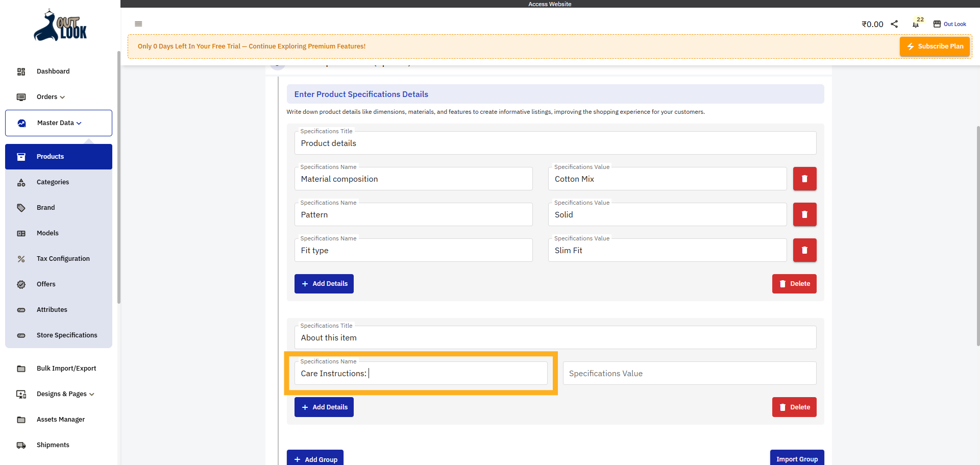Screen dimensions: 980x465
Task: Open the Products sidebar item
Action: tap(50, 157)
